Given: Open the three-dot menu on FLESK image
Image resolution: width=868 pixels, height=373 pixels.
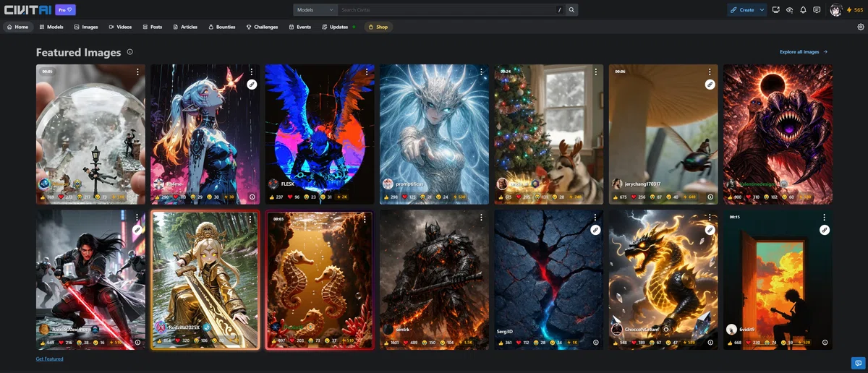Looking at the screenshot, I should 367,72.
